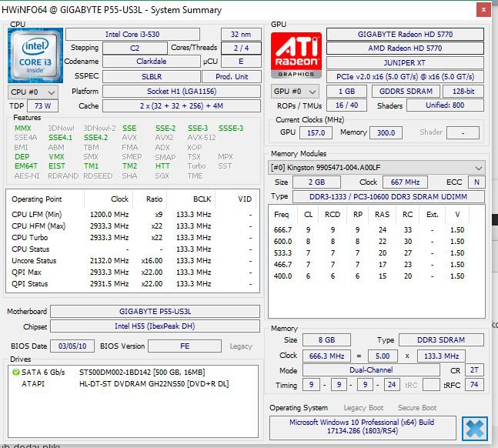Screen dimensions: 498x448
Task: Click the DDR3-1333 / PC3-10600 type field
Action: click(389, 197)
